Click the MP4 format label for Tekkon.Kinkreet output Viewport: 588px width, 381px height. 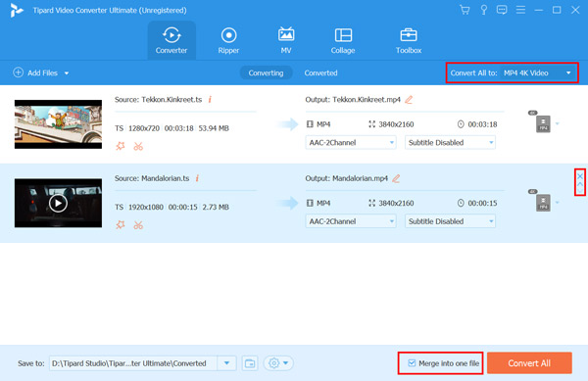[x=323, y=124]
